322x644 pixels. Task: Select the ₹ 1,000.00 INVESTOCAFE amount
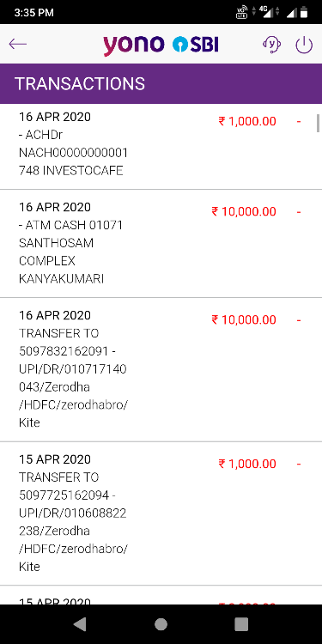(x=247, y=121)
